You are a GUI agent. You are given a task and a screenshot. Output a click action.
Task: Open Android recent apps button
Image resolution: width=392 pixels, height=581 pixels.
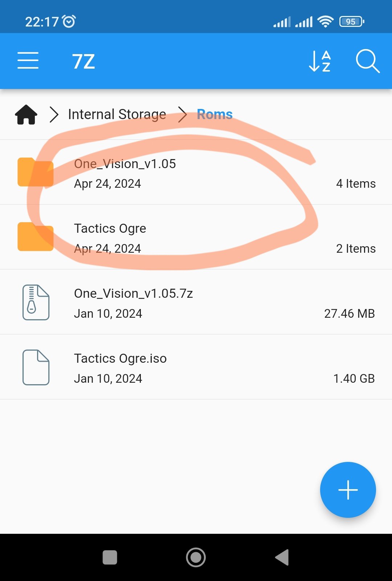[110, 557]
